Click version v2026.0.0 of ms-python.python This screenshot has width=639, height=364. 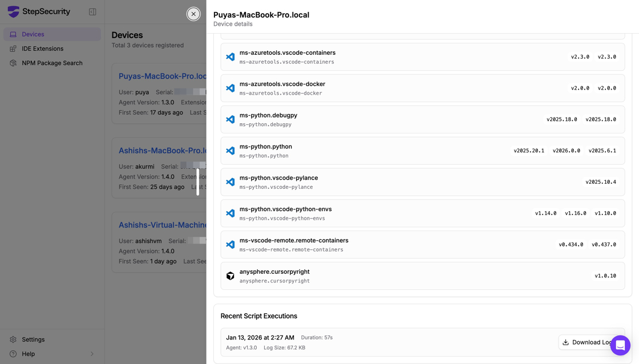[x=566, y=151]
